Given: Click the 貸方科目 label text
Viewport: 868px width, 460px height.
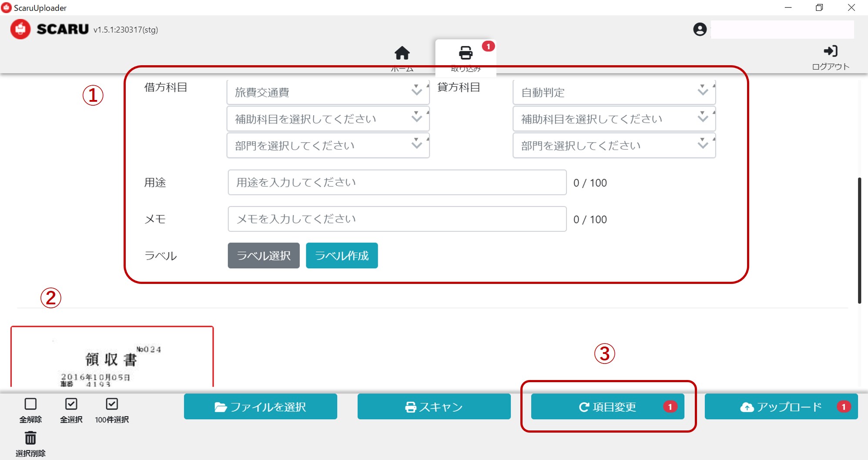Looking at the screenshot, I should [x=459, y=87].
